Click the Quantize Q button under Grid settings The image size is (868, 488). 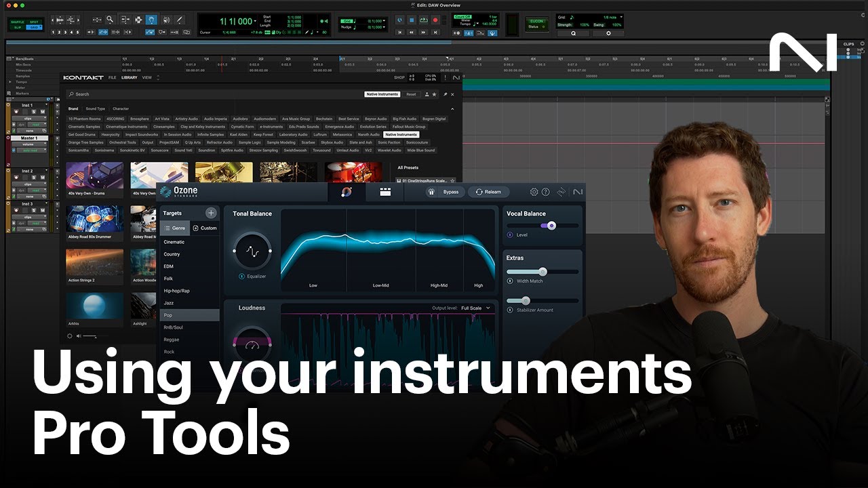tap(574, 33)
